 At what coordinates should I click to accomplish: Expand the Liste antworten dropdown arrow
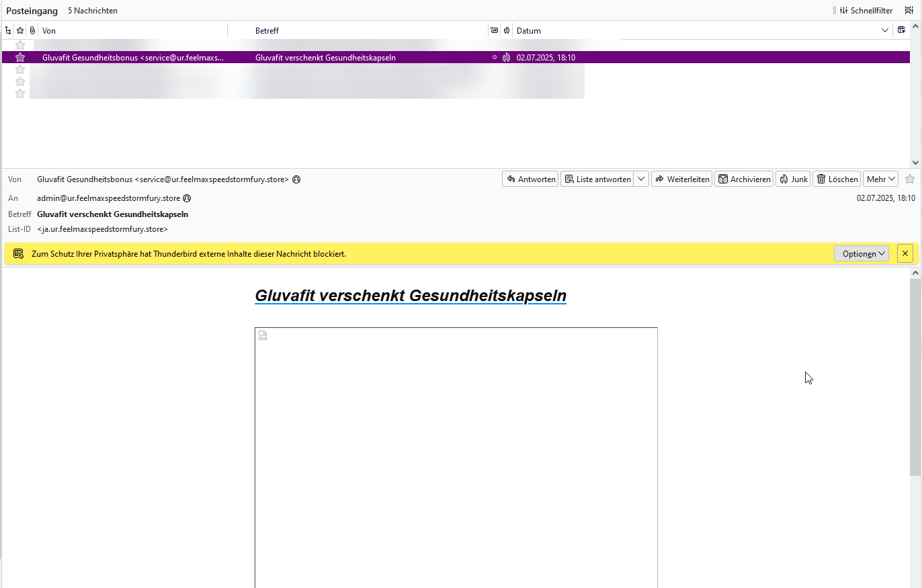point(641,179)
